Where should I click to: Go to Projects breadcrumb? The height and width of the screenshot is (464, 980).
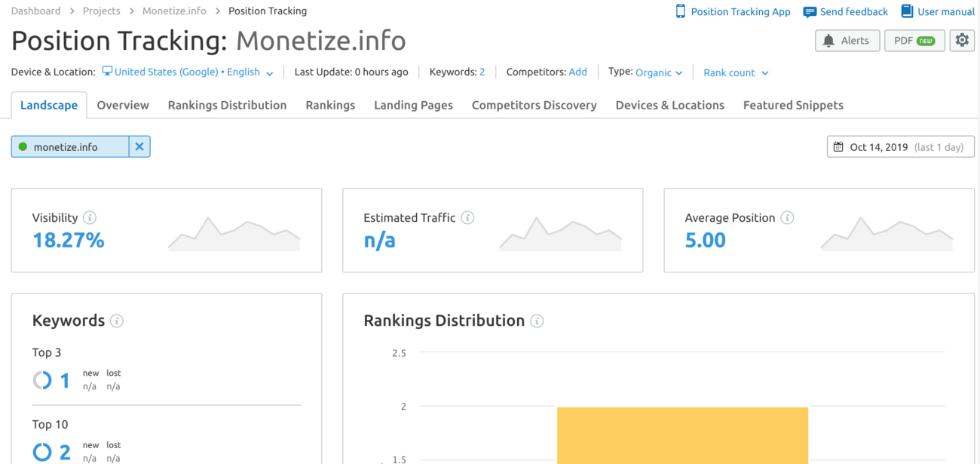coord(102,11)
